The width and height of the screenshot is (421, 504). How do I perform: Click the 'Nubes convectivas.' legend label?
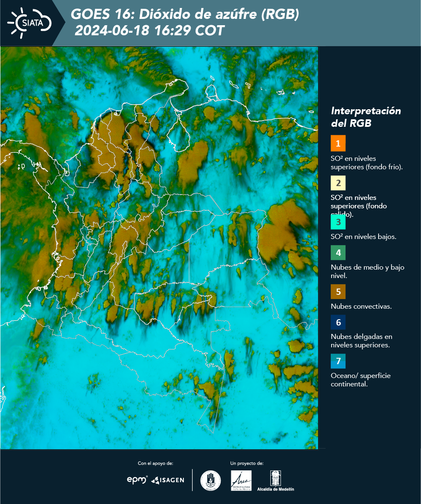click(x=361, y=306)
